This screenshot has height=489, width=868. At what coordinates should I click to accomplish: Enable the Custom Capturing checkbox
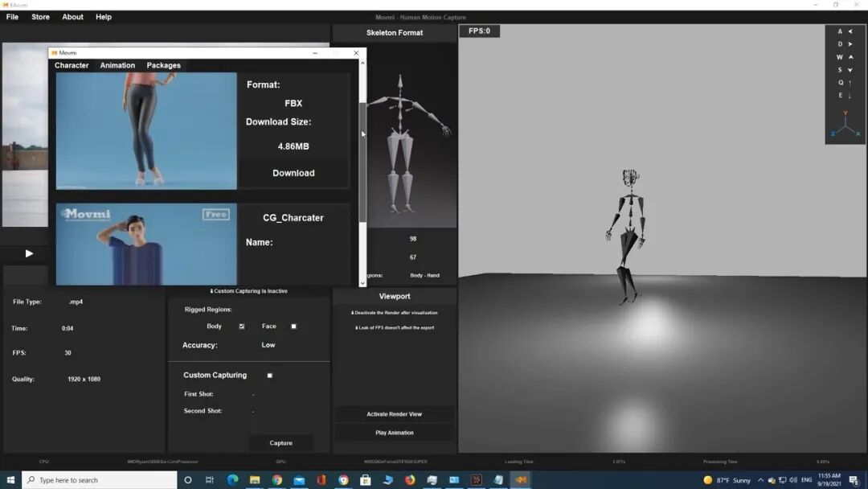[269, 376]
